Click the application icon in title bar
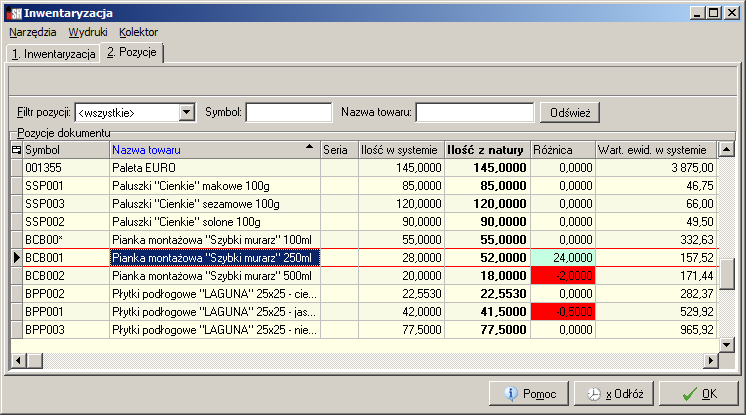The image size is (746, 415). (x=14, y=13)
